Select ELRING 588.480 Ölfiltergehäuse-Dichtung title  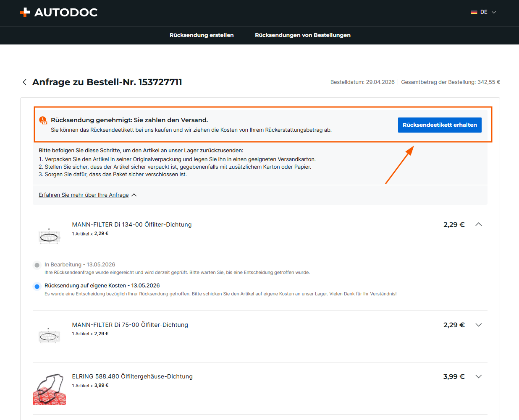click(132, 376)
